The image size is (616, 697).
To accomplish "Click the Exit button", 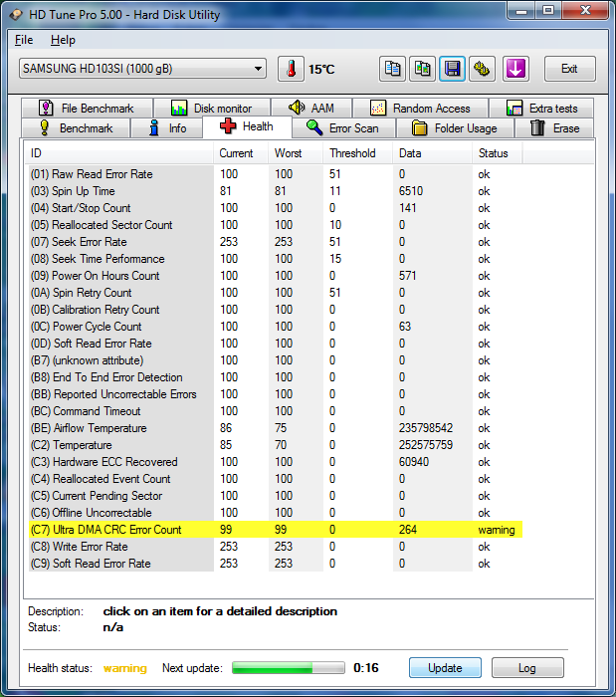I will (569, 69).
